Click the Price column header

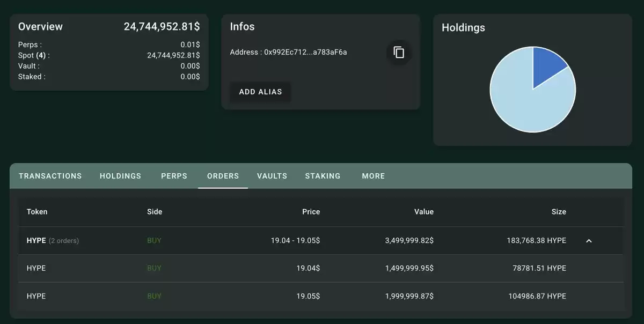[311, 212]
